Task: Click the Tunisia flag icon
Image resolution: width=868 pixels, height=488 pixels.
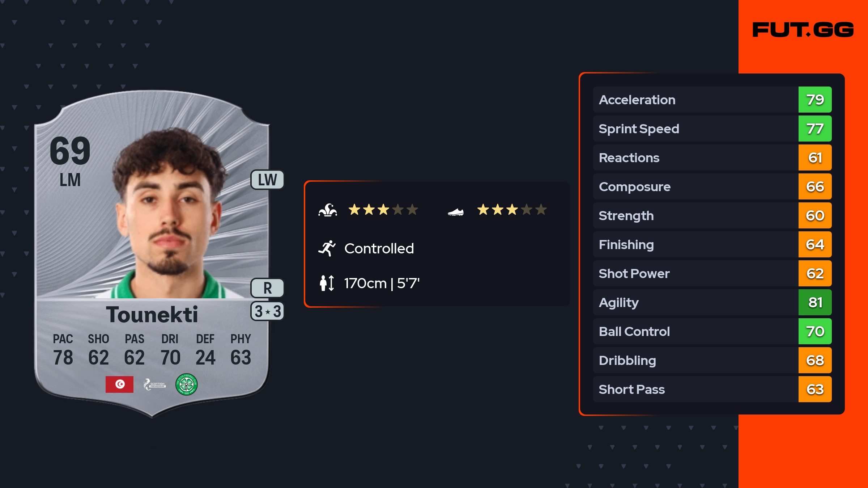Action: (119, 384)
